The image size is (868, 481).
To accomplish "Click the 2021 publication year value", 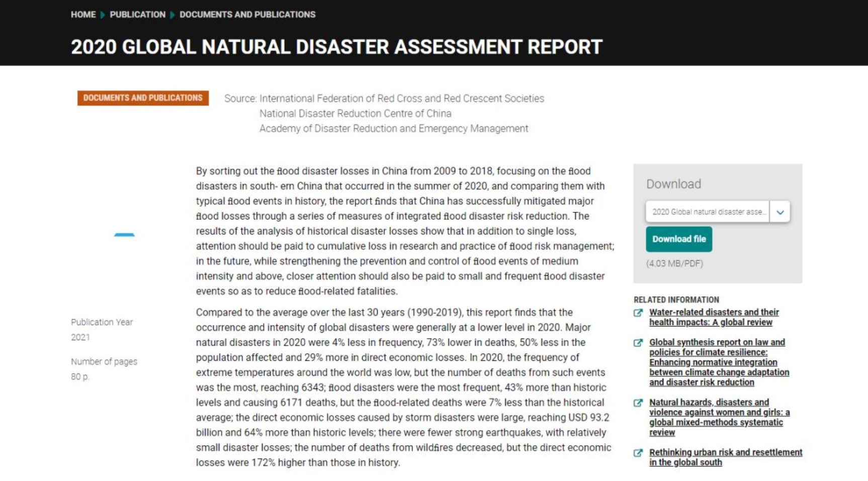I will pos(80,337).
